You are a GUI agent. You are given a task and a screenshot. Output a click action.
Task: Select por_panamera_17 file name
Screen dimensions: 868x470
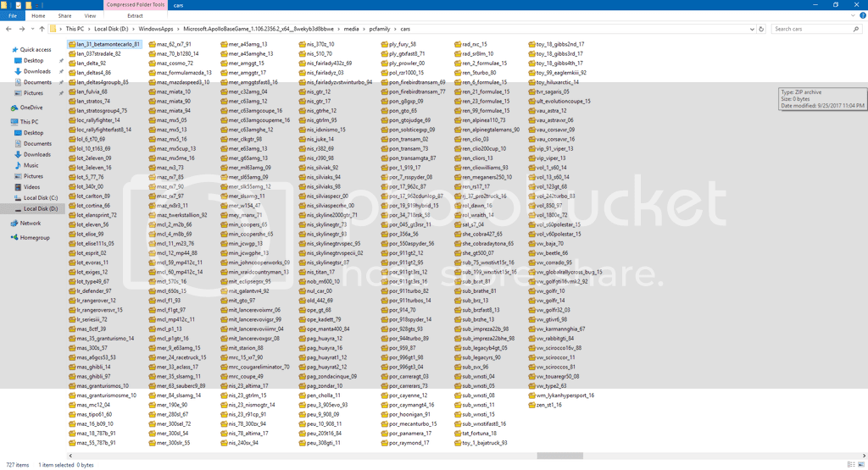pos(410,434)
